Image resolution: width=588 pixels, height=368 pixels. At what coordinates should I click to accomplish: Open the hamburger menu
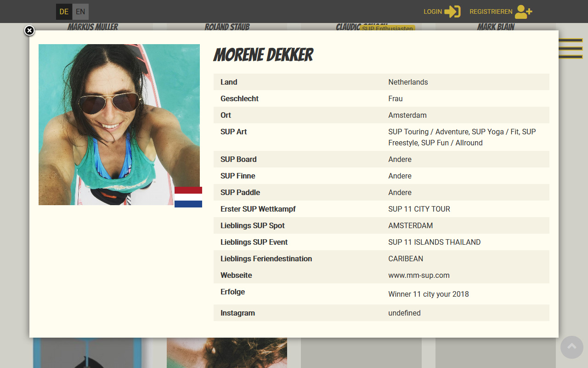coord(570,48)
